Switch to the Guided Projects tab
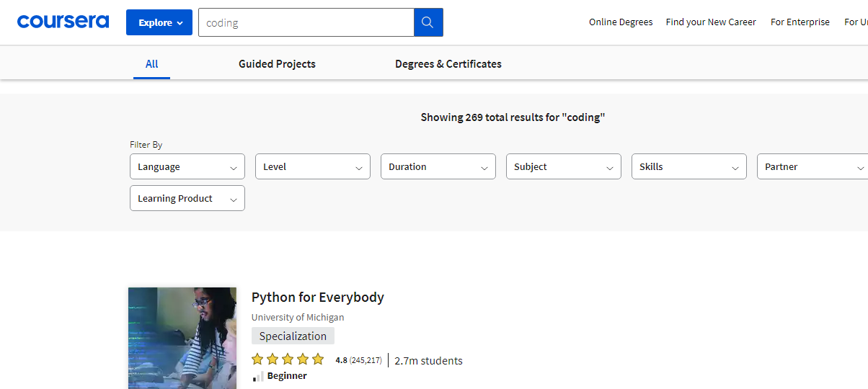The width and height of the screenshot is (868, 389). pyautogui.click(x=277, y=64)
